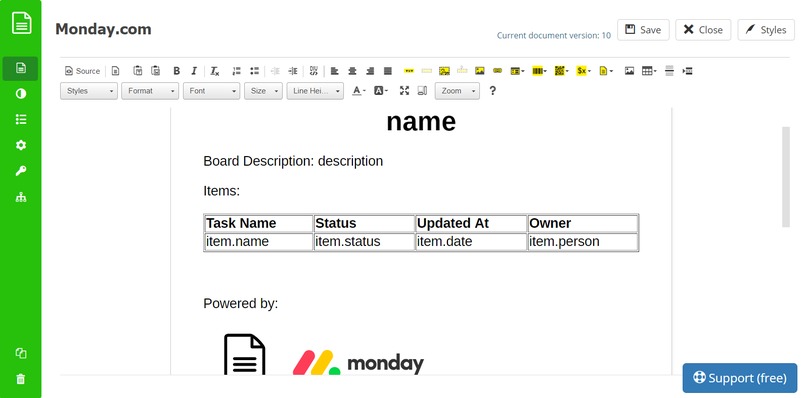
Task: Toggle bulleted list
Action: click(x=254, y=71)
